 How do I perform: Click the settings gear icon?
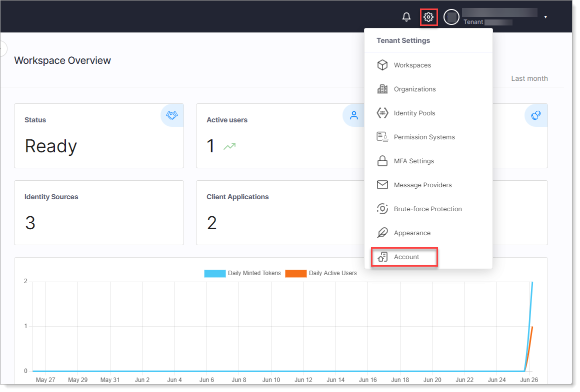pyautogui.click(x=428, y=17)
